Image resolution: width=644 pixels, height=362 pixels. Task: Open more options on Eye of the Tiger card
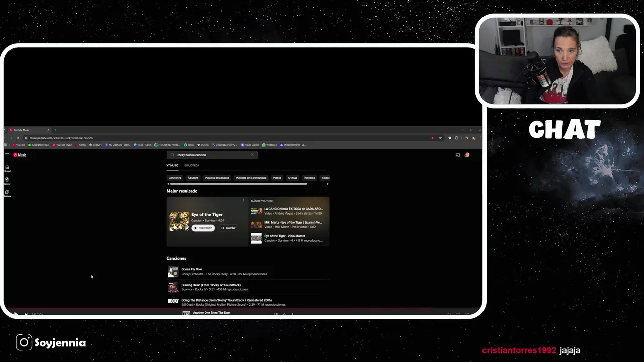click(243, 201)
